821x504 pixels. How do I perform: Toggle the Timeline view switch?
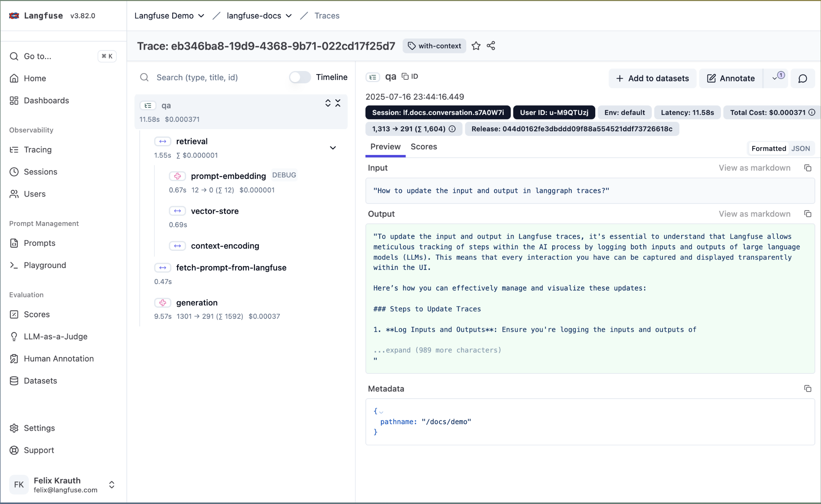click(300, 77)
